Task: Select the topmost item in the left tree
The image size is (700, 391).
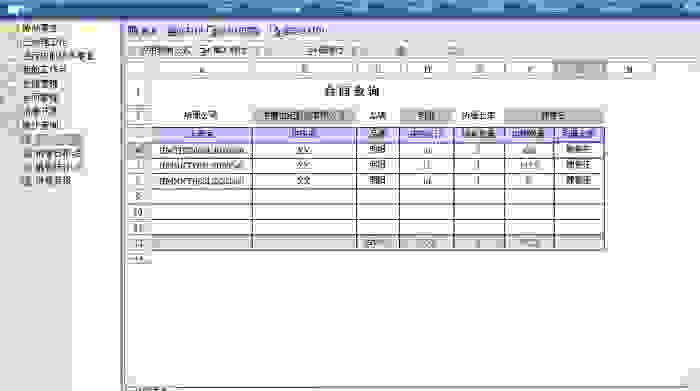Action: pos(39,28)
